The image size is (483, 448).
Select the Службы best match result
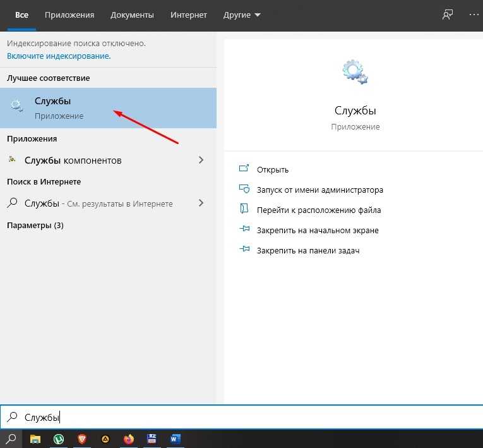[x=108, y=108]
